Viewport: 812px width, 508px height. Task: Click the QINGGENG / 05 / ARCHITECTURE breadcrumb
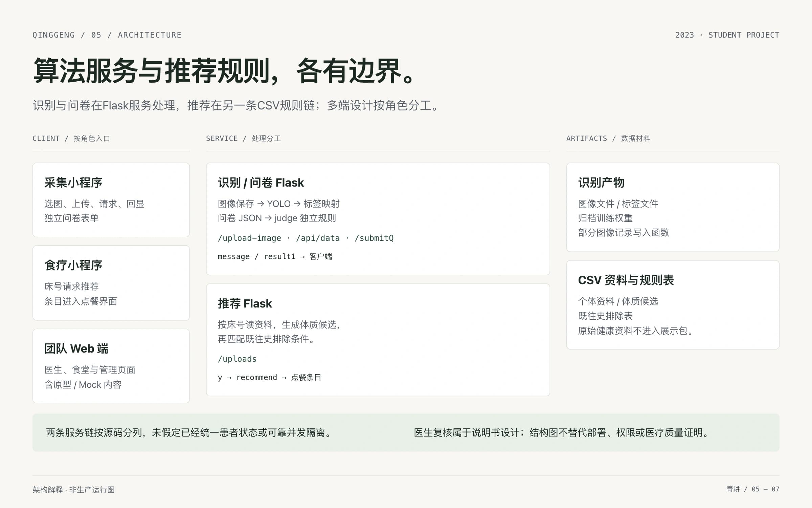107,35
